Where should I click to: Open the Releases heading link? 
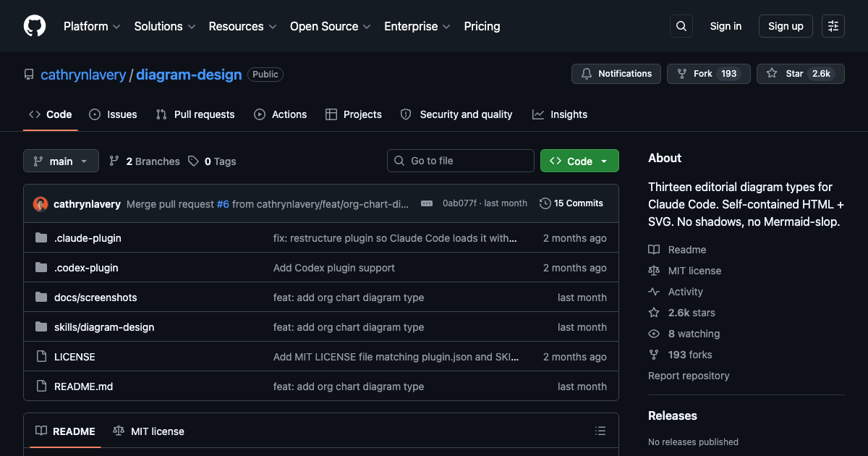(673, 415)
